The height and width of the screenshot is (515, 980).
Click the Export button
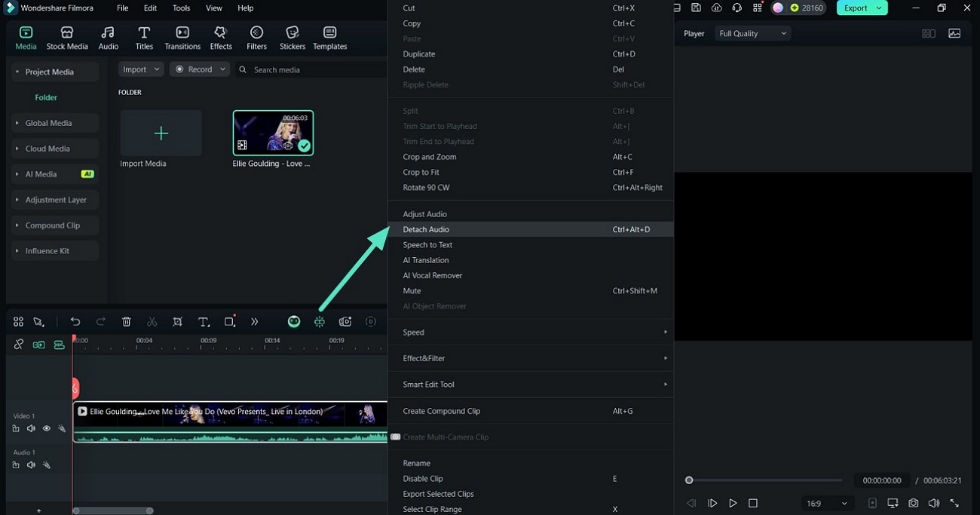tap(862, 8)
